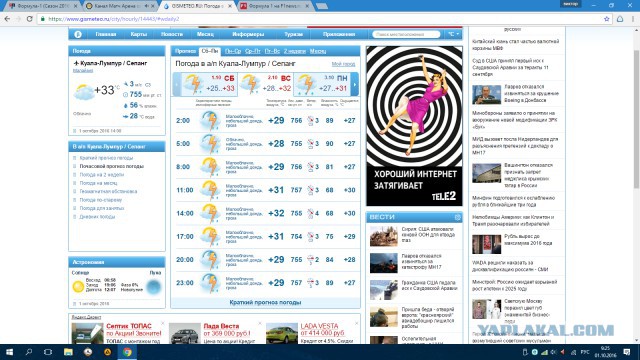Open Почасовой прогноз погоды sidebar item

111,167
